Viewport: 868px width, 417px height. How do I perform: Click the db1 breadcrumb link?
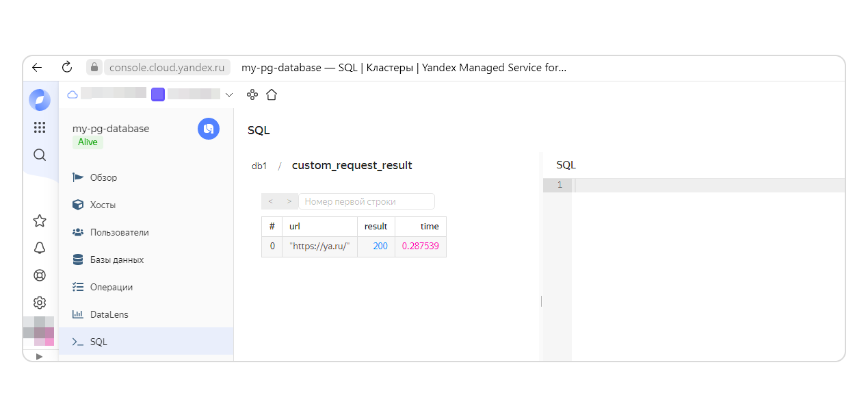259,166
